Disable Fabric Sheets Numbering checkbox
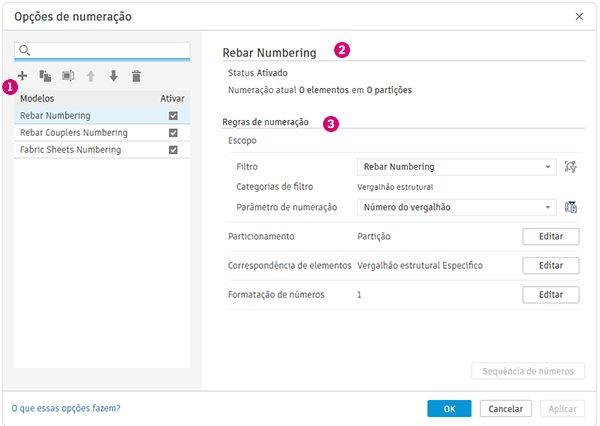 [x=173, y=150]
